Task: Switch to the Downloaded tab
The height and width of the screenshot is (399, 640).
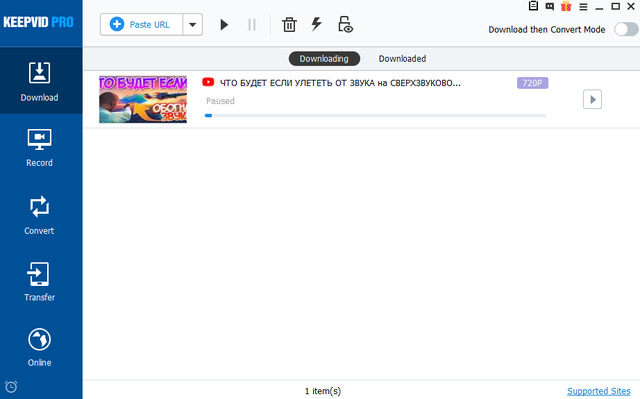Action: (402, 59)
